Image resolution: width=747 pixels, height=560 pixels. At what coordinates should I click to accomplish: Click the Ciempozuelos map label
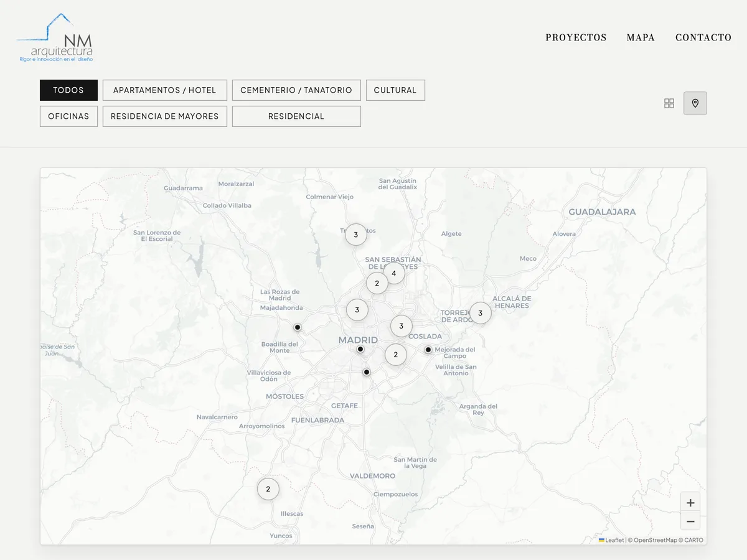tap(396, 494)
